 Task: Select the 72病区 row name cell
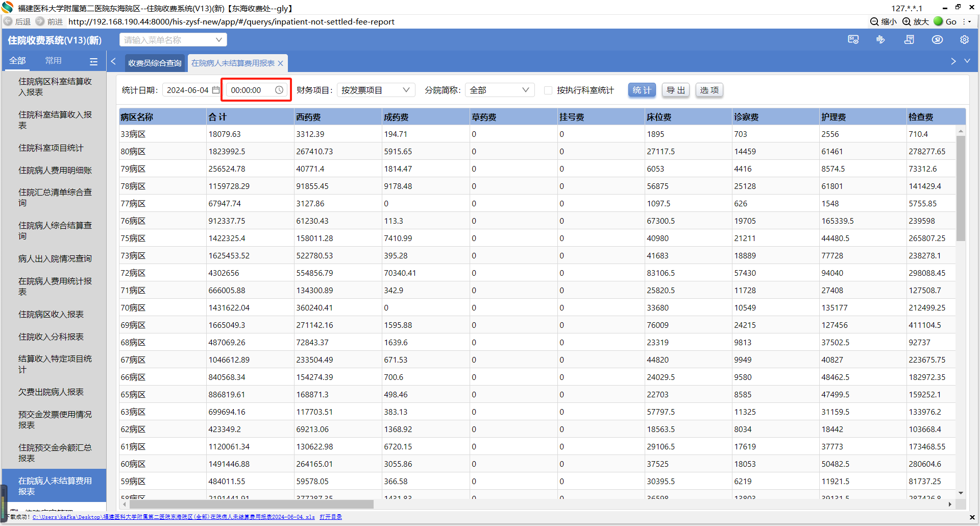pyautogui.click(x=163, y=273)
